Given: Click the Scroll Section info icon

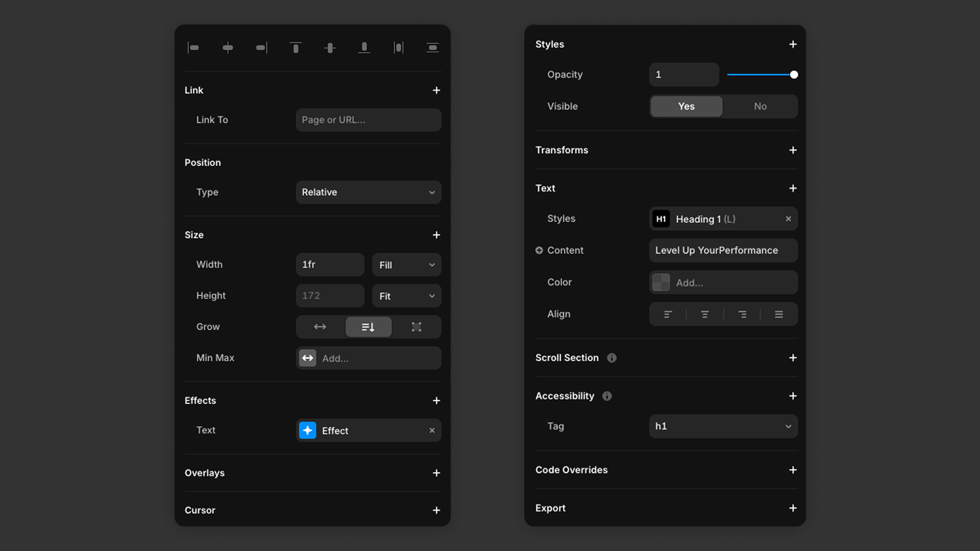Looking at the screenshot, I should point(612,358).
